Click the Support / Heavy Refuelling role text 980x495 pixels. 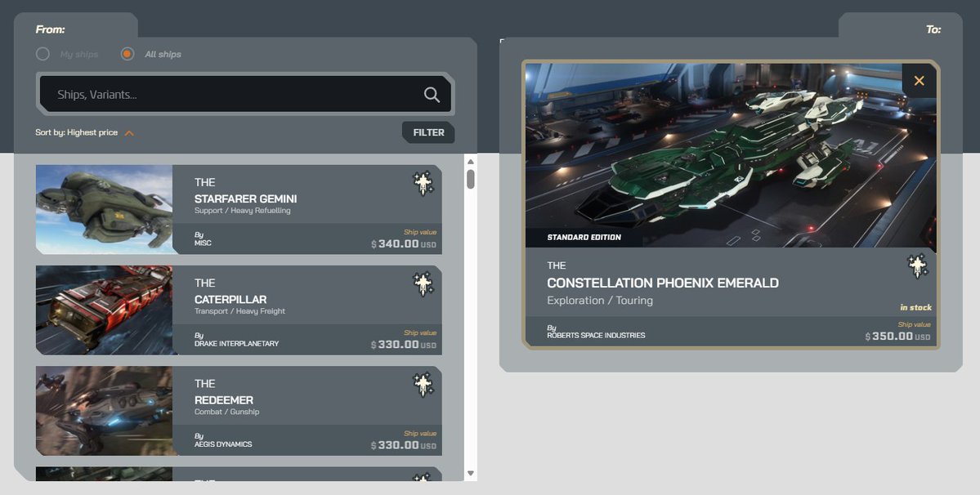243,211
